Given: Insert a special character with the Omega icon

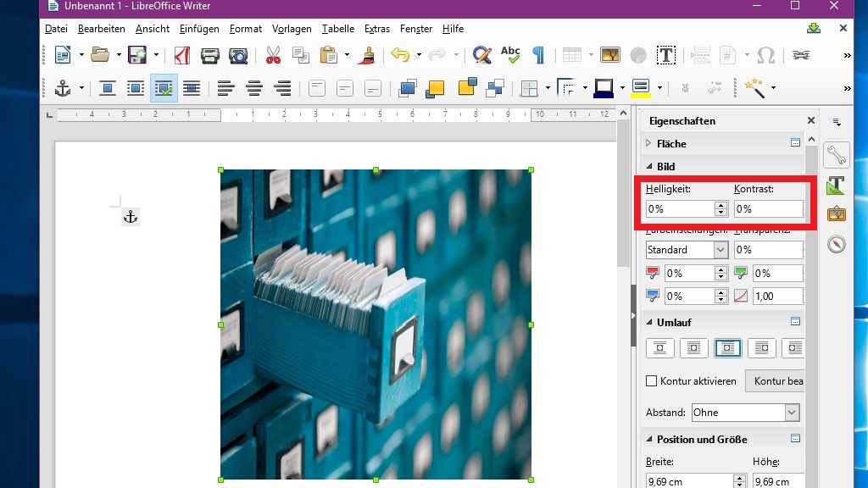Looking at the screenshot, I should (766, 54).
